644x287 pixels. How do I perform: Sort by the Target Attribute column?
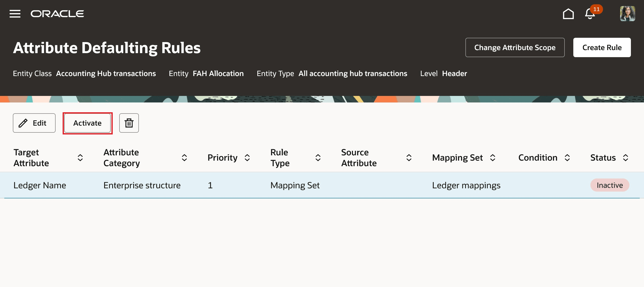click(x=80, y=158)
